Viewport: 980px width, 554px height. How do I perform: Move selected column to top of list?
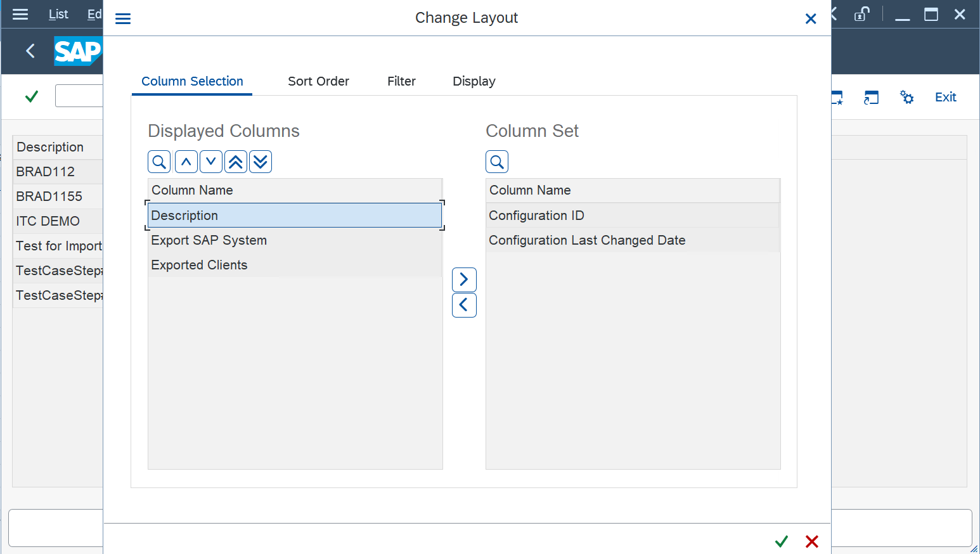(x=236, y=162)
